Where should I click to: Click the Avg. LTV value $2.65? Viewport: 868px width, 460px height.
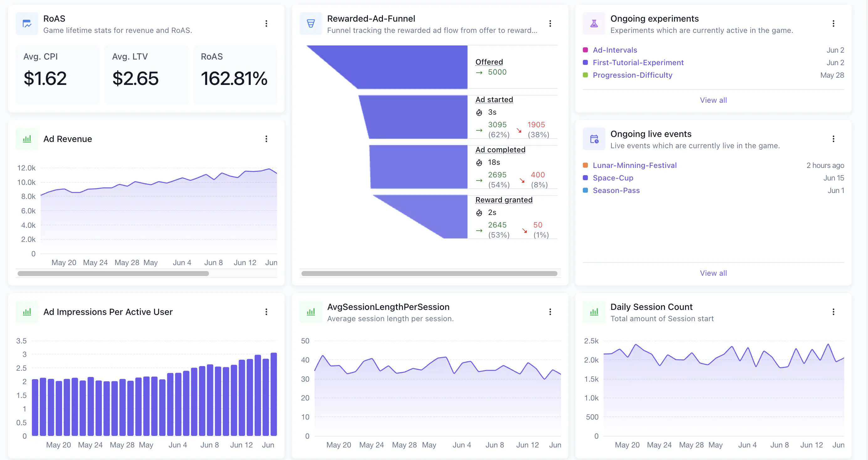click(x=135, y=79)
